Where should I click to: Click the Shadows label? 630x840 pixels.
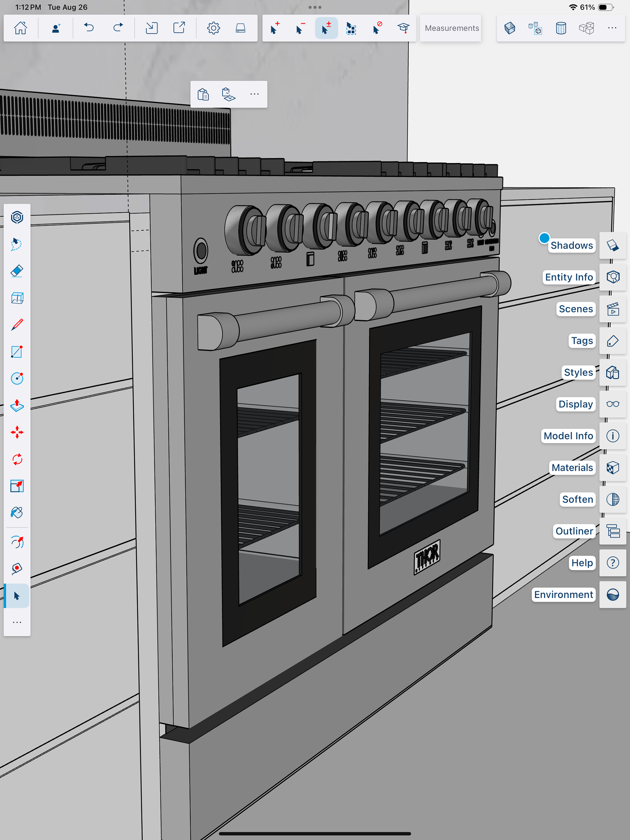click(x=572, y=246)
